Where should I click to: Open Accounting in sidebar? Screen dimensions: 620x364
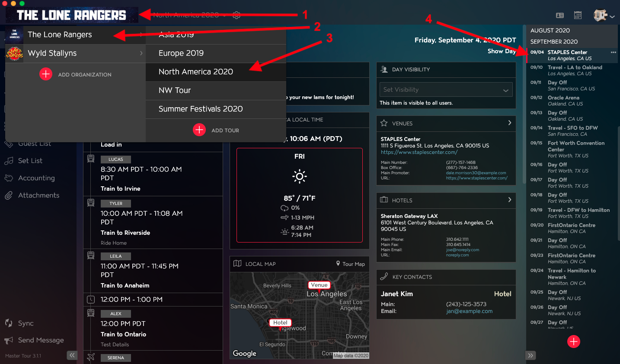(36, 178)
